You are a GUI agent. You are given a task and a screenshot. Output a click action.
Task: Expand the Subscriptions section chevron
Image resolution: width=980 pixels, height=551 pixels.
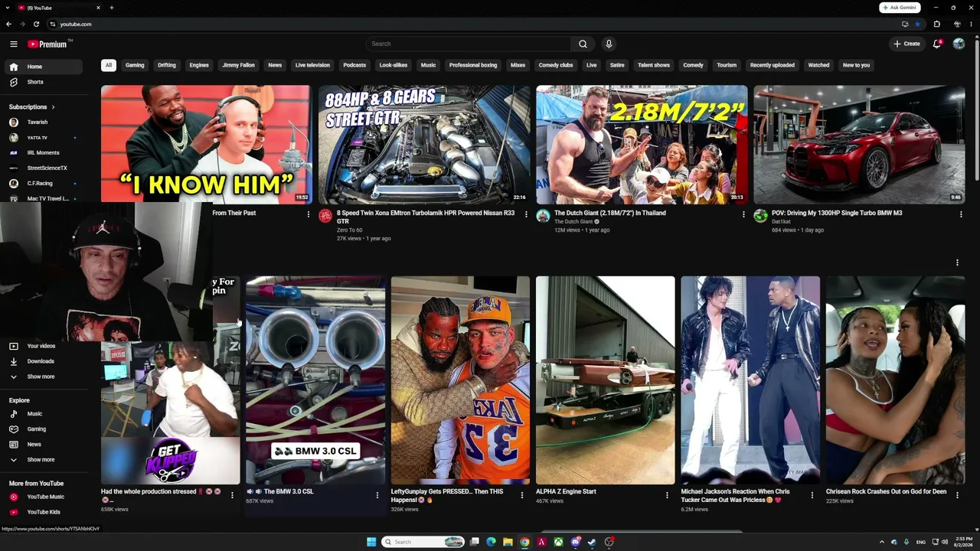tap(53, 107)
